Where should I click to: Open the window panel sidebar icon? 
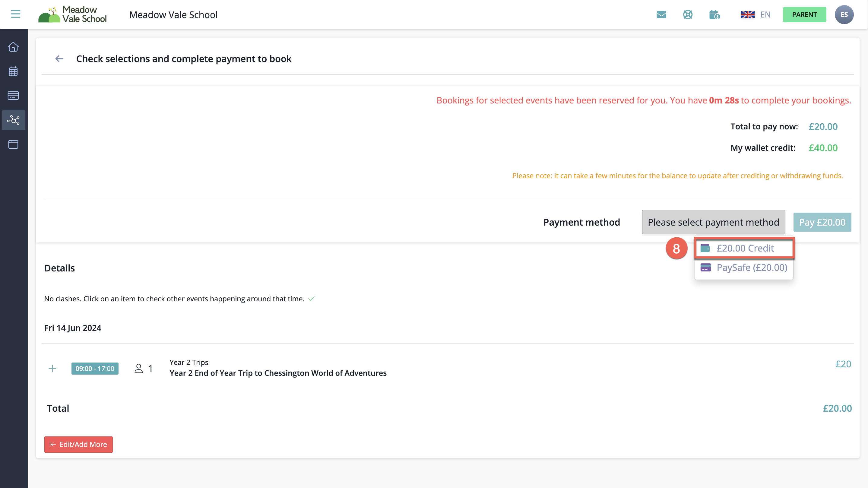coord(13,144)
